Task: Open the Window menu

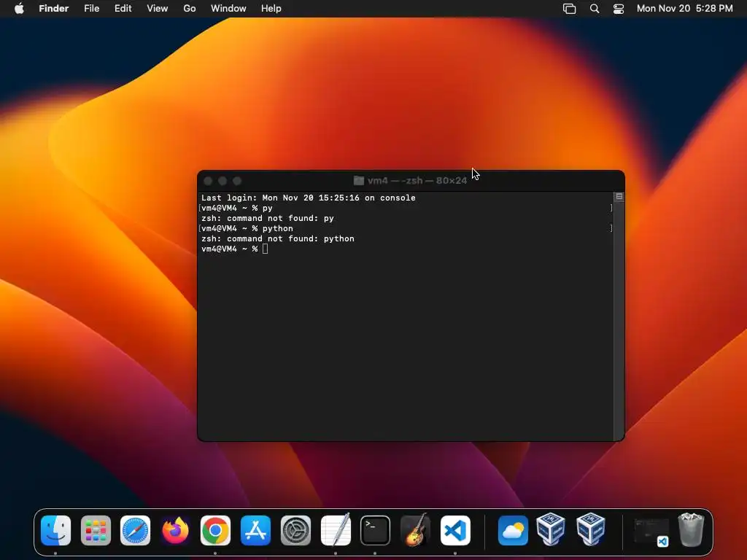Action: click(228, 9)
